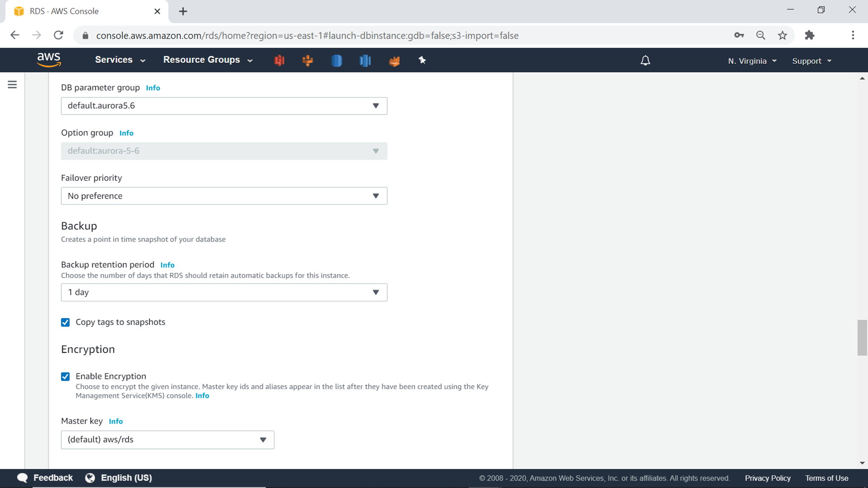The height and width of the screenshot is (488, 868).
Task: Change Backup retention period dropdown
Action: pyautogui.click(x=224, y=292)
